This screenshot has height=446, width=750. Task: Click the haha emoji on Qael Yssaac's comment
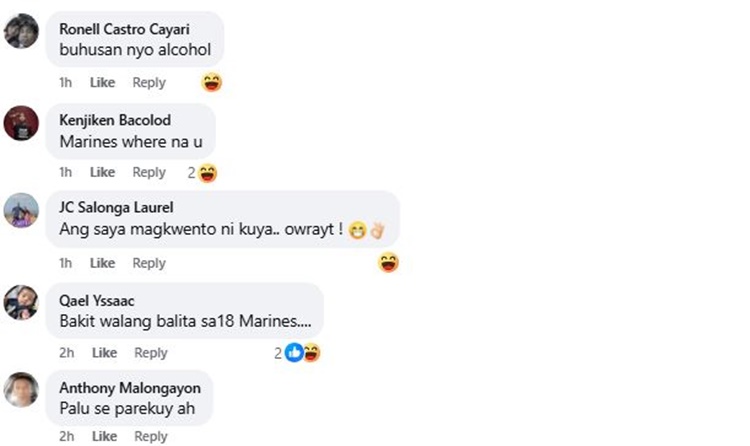pyautogui.click(x=312, y=353)
